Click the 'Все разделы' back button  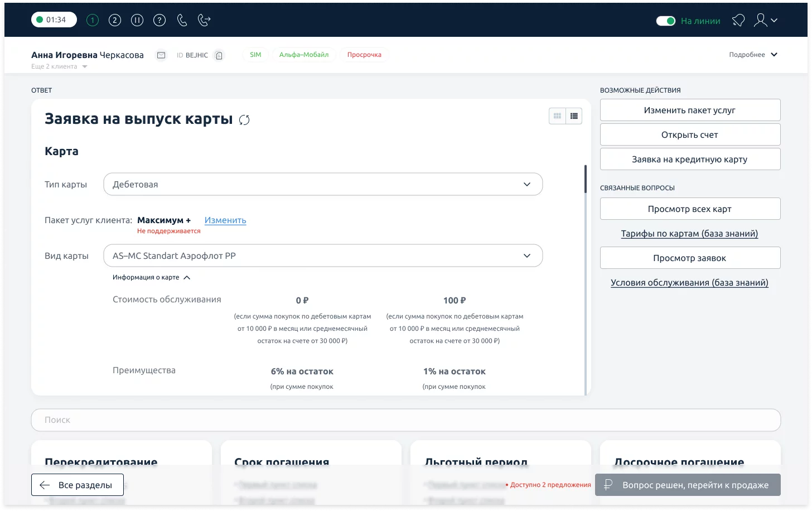(78, 485)
